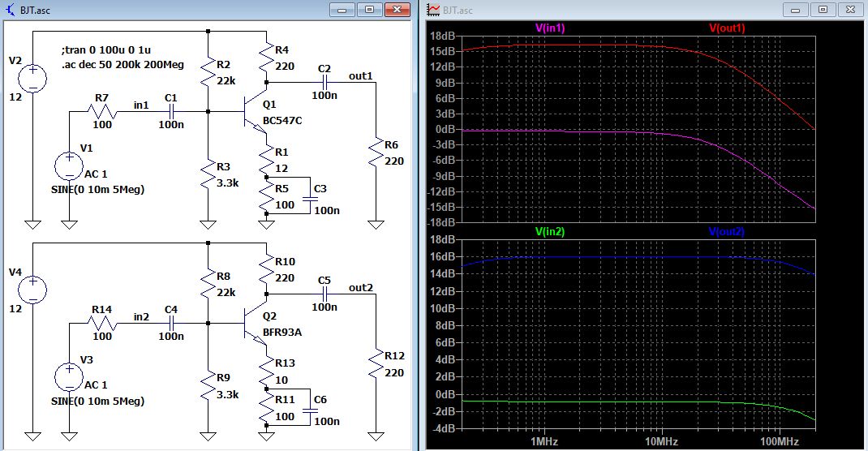Click the out2 net label
Screen dimensions: 868x451
[x=360, y=287]
